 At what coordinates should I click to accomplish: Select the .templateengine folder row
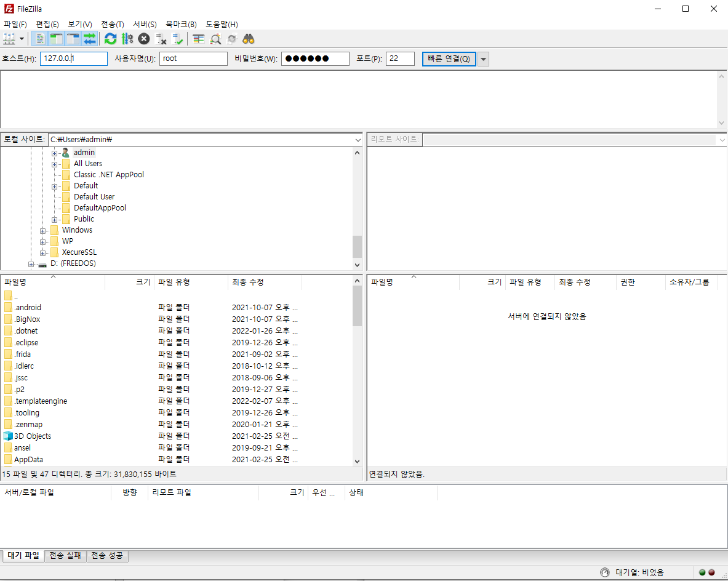pyautogui.click(x=176, y=401)
